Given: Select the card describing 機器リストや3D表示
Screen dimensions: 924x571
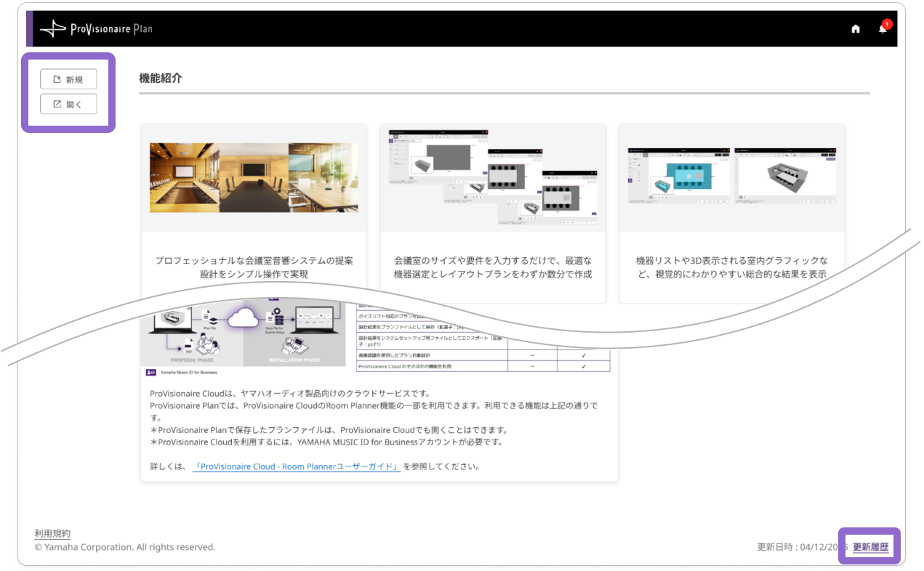Looking at the screenshot, I should tap(732, 214).
